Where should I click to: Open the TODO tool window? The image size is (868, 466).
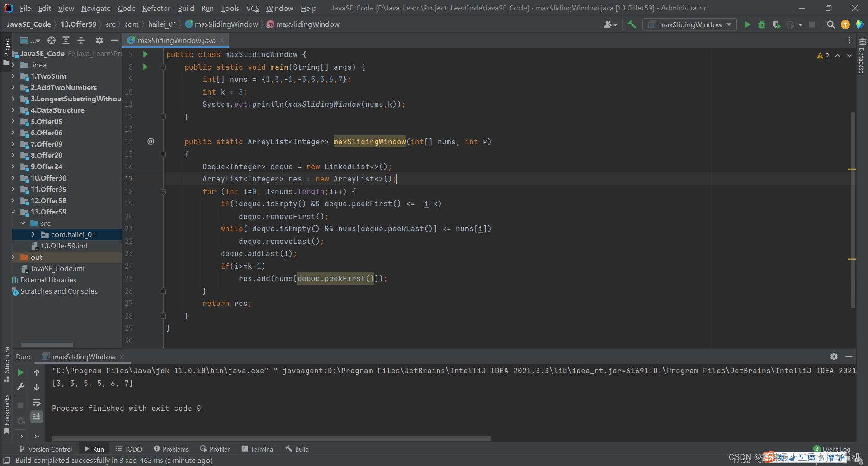[x=128, y=449]
